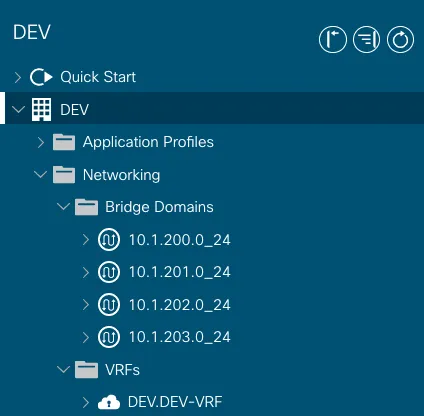The height and width of the screenshot is (416, 424).
Task: Collapse the Bridge Domains chevron
Action: coord(63,206)
